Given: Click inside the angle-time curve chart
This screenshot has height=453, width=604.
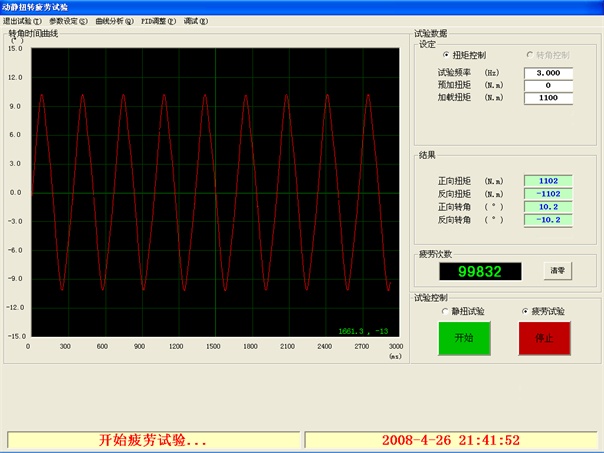Looking at the screenshot, I should 210,190.
